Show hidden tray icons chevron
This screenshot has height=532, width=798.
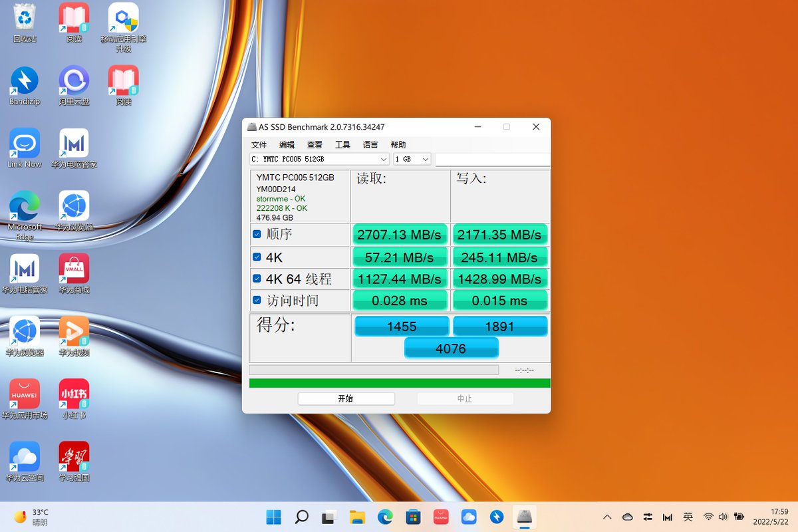coord(607,517)
